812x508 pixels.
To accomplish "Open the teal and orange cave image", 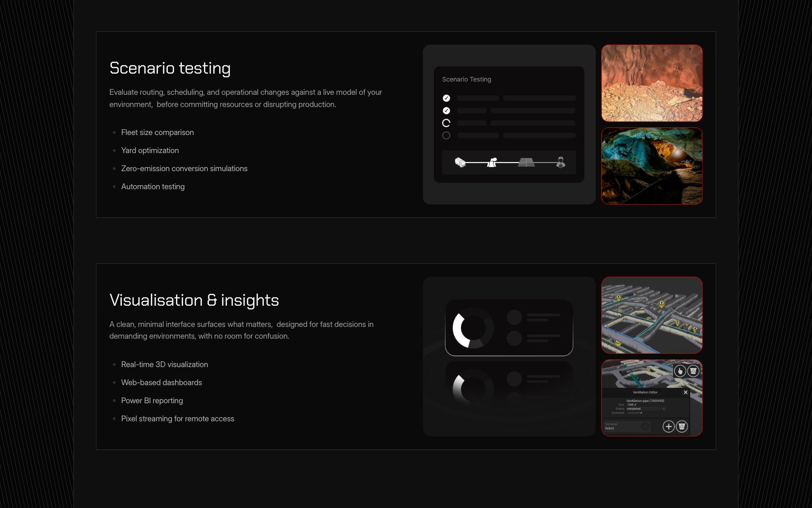I will coord(652,166).
